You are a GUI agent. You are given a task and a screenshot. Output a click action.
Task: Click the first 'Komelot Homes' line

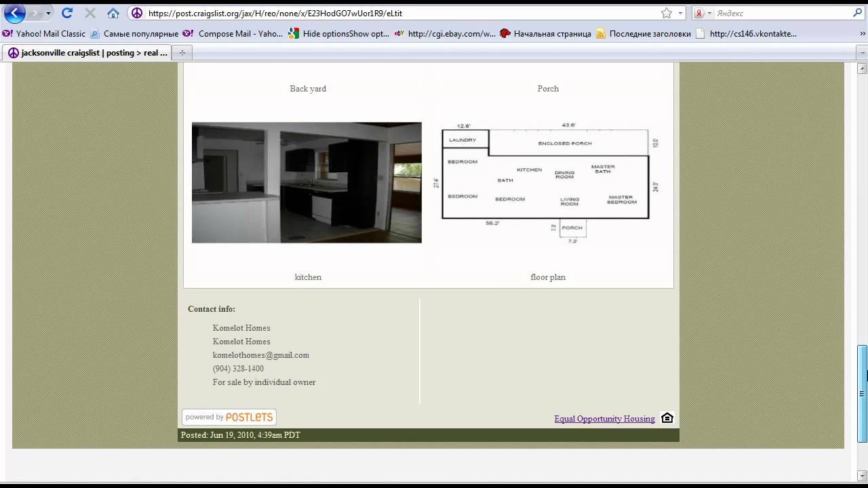(x=241, y=328)
